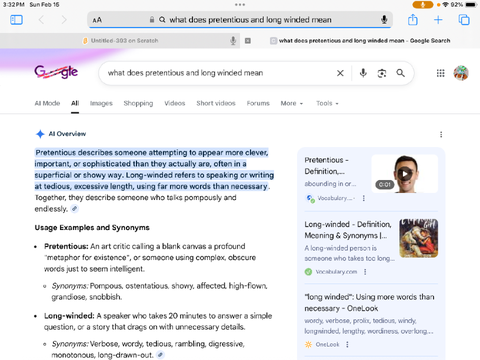The height and width of the screenshot is (360, 480).
Task: Expand the More filters dropdown
Action: tap(292, 103)
